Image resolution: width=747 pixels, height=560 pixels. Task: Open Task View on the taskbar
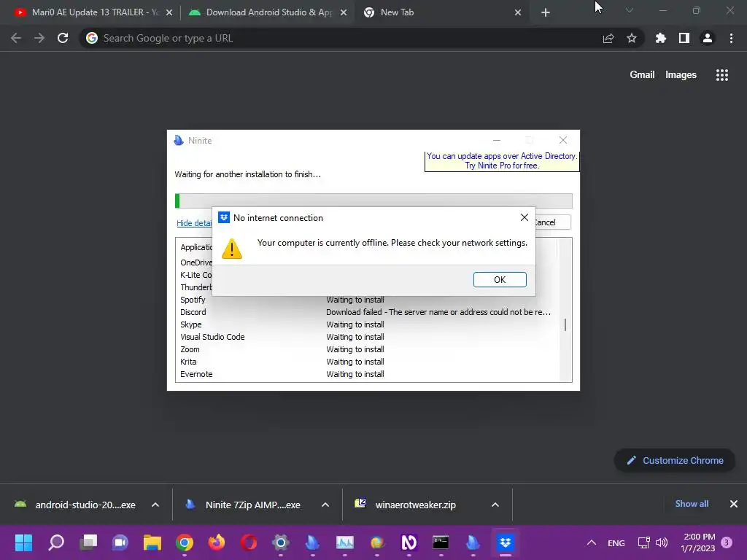88,542
